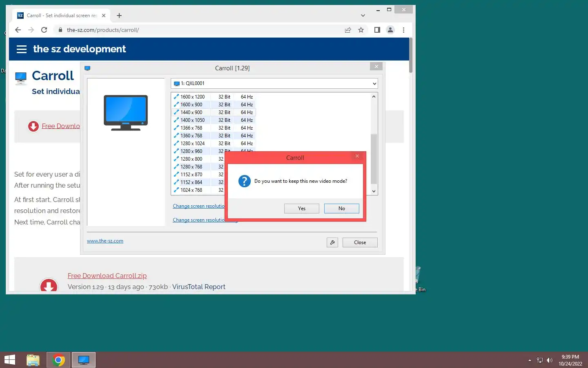This screenshot has height=368, width=588.
Task: Select the 1360 x 768 resolution row
Action: click(x=213, y=136)
